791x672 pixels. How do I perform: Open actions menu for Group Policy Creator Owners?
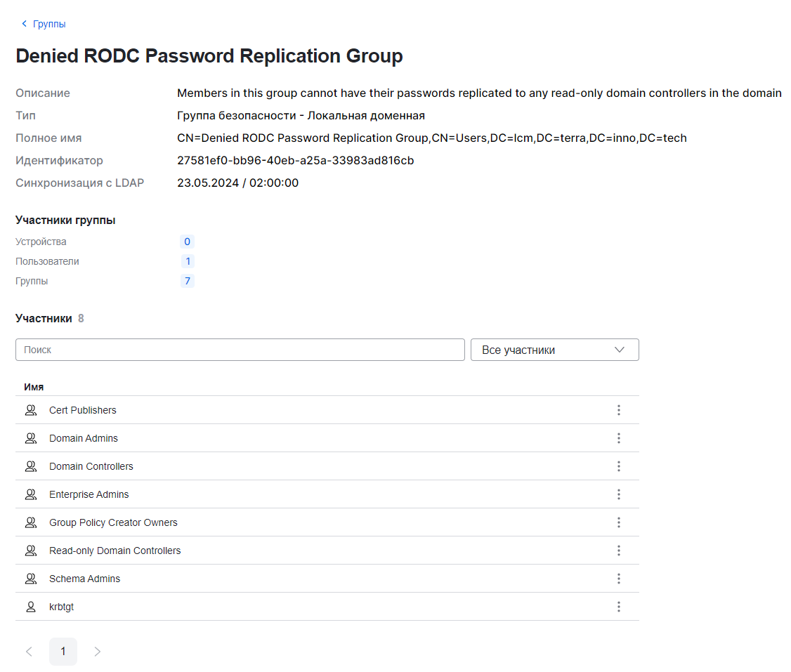[x=618, y=522]
